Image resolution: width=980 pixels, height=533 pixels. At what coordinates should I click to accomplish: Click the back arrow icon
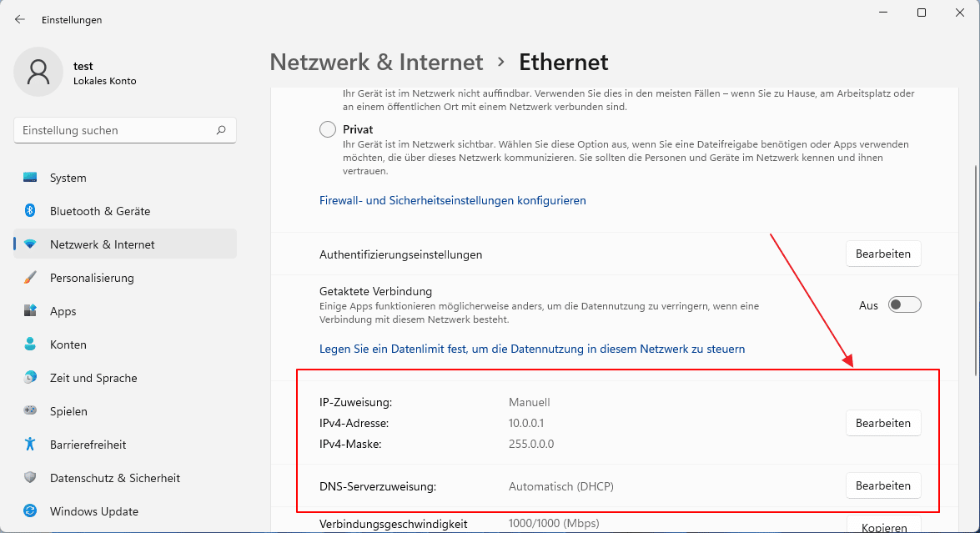(20, 19)
